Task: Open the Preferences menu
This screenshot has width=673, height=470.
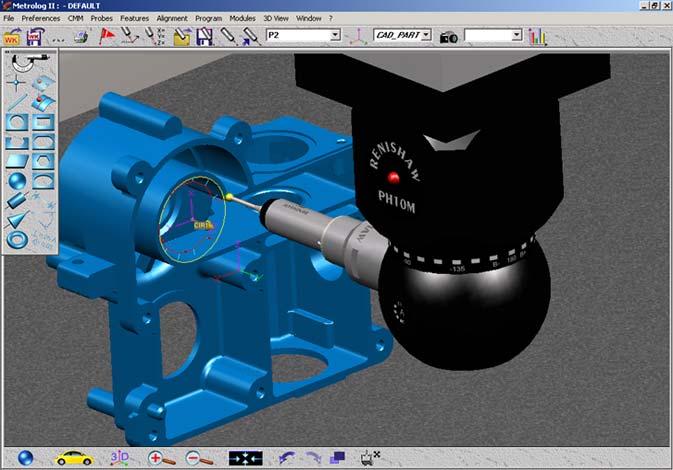Action: (x=41, y=18)
